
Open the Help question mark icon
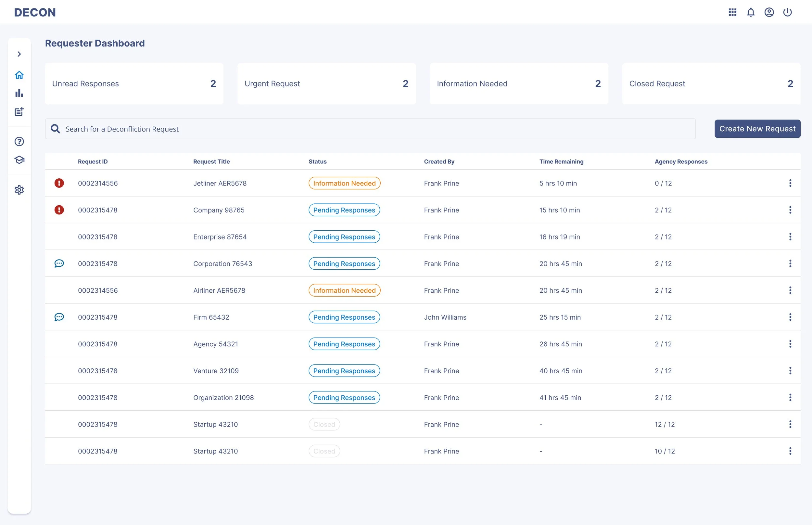tap(19, 141)
